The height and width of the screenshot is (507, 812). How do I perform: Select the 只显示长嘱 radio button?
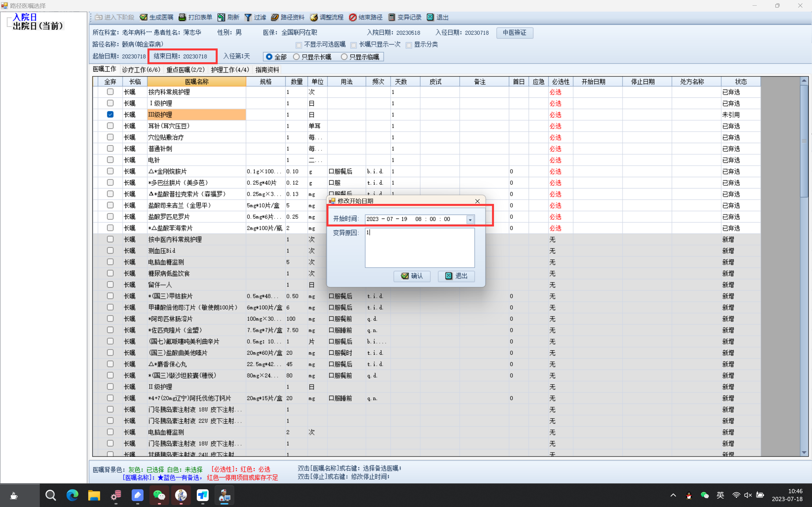296,57
